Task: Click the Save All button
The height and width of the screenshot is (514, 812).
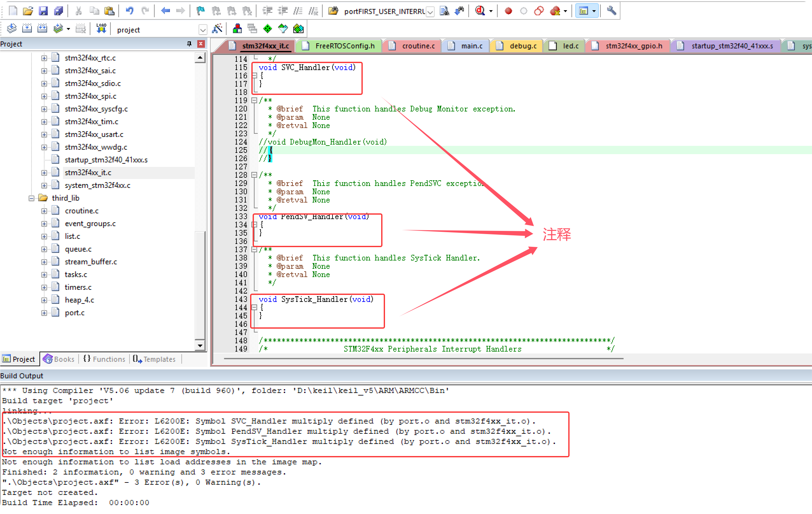Action: click(59, 11)
